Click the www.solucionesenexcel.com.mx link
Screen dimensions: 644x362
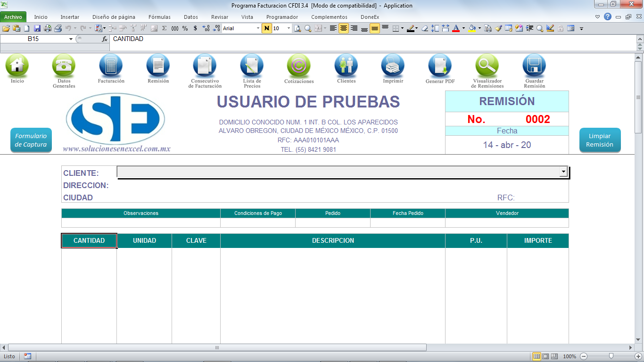116,149
